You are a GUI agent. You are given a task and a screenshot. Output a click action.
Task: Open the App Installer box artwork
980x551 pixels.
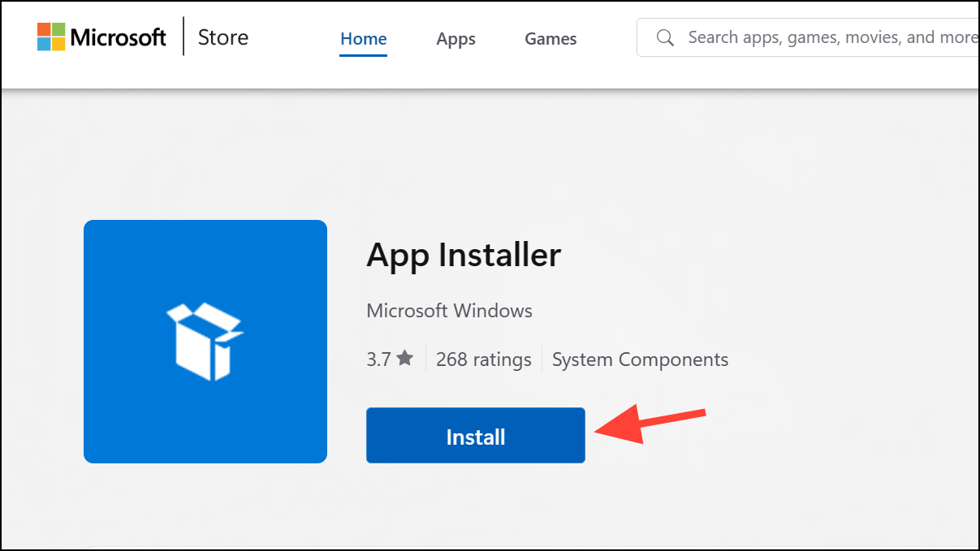tap(205, 341)
